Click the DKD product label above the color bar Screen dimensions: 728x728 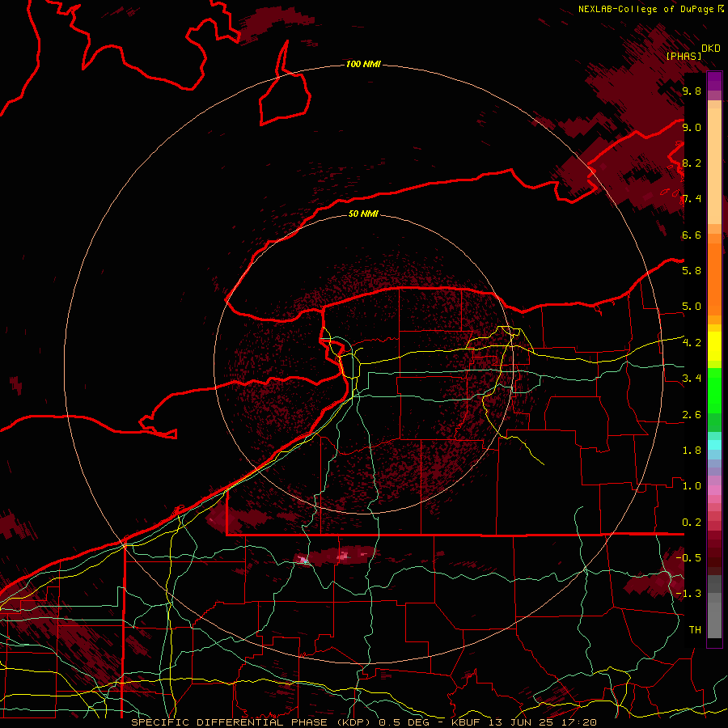tap(711, 49)
